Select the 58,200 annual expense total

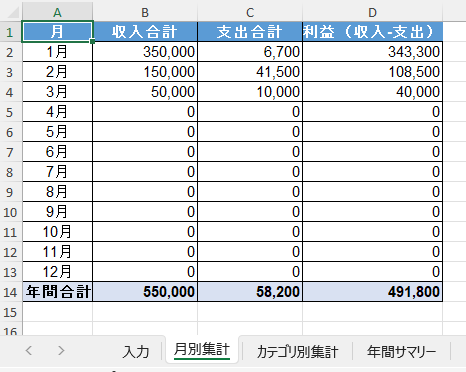point(250,292)
